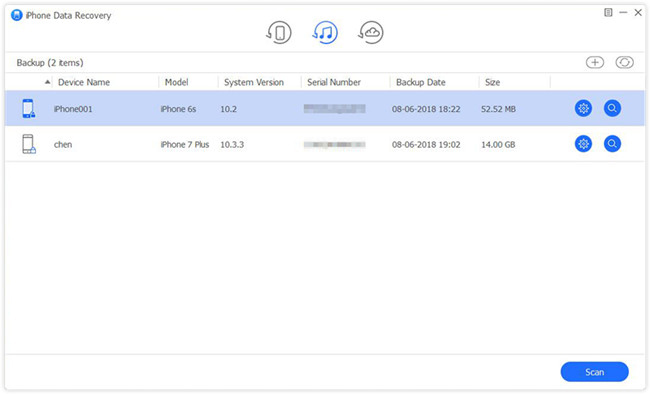Click magnifier scan icon for chen backup
The image size is (650, 394).
click(x=612, y=144)
